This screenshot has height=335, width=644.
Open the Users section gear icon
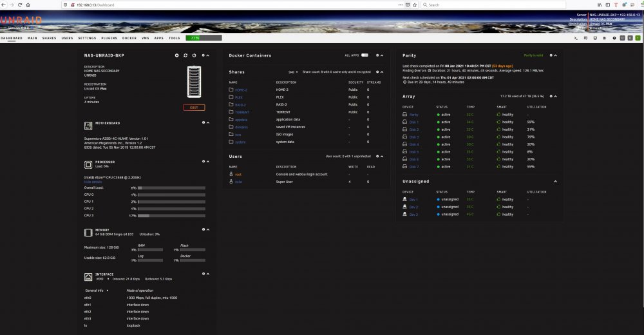coord(377,157)
